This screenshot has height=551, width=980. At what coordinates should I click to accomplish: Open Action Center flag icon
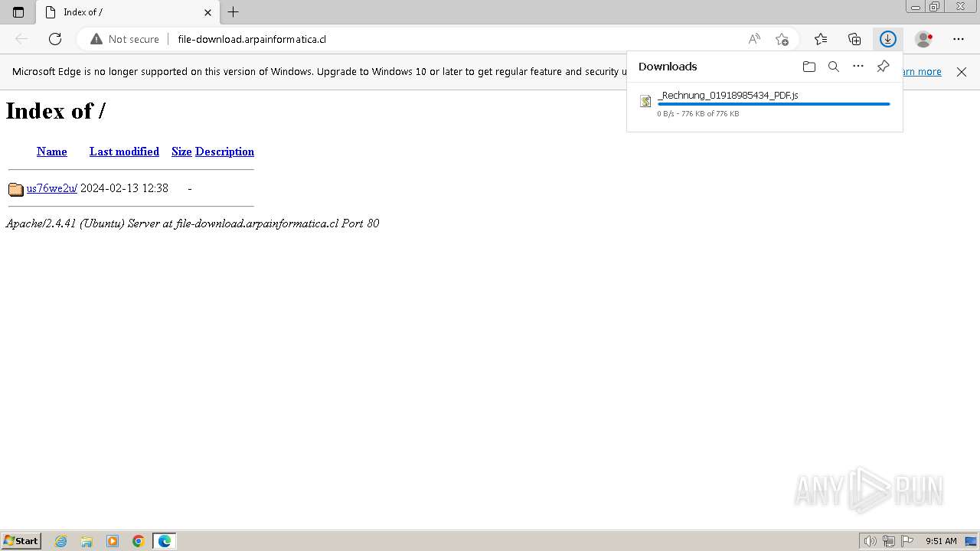tap(907, 541)
